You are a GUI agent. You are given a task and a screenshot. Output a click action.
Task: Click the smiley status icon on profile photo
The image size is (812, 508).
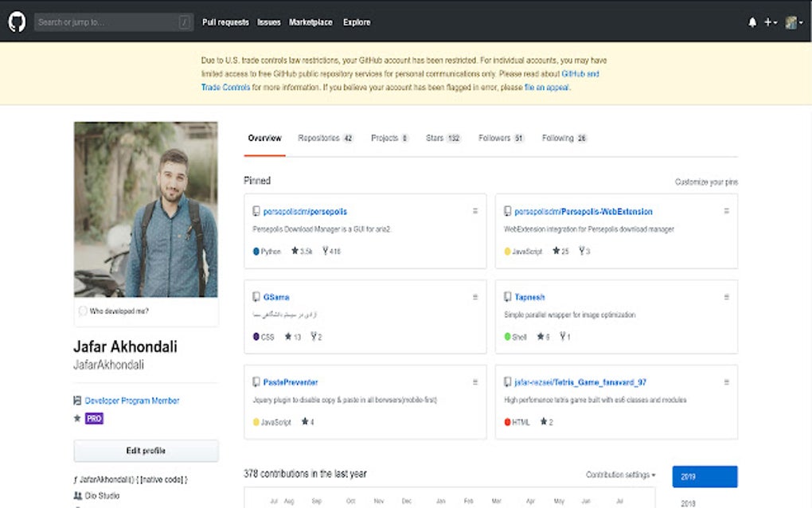point(83,312)
